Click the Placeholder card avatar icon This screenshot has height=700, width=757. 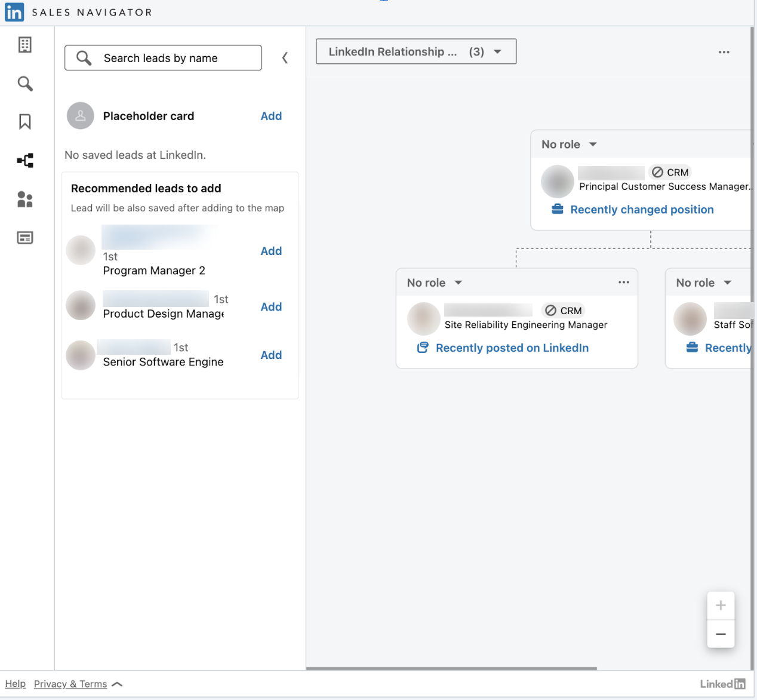click(x=81, y=116)
